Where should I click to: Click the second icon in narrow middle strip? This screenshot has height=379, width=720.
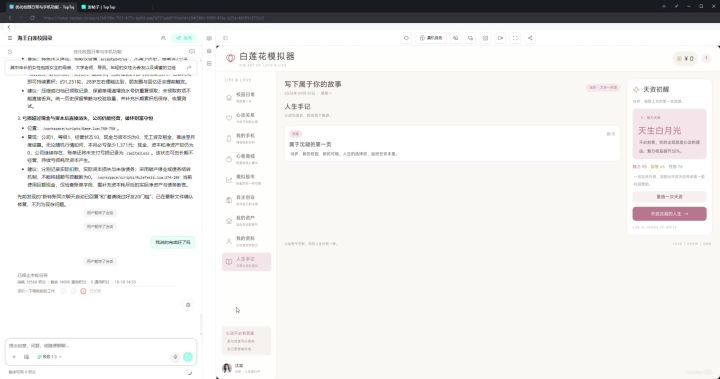click(209, 51)
